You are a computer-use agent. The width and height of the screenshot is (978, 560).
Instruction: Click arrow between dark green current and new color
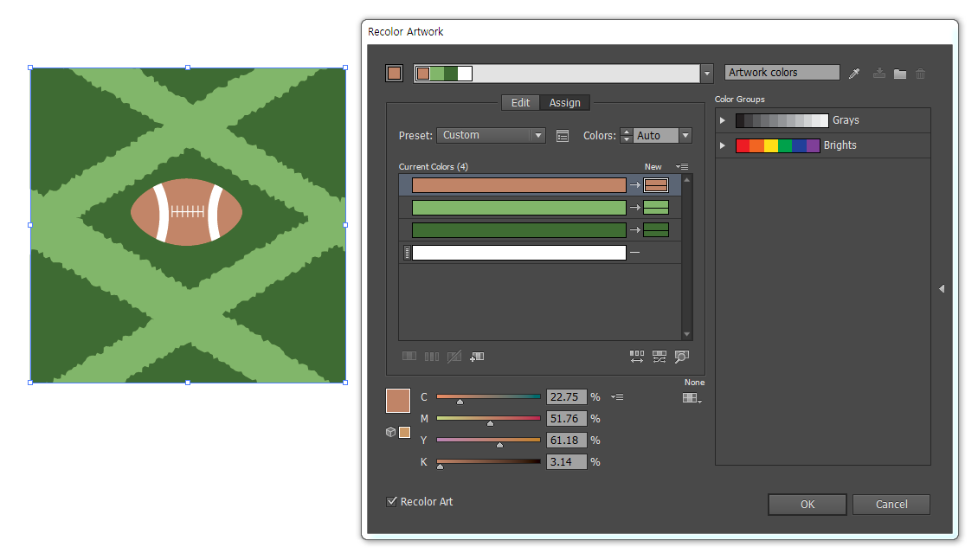[634, 230]
